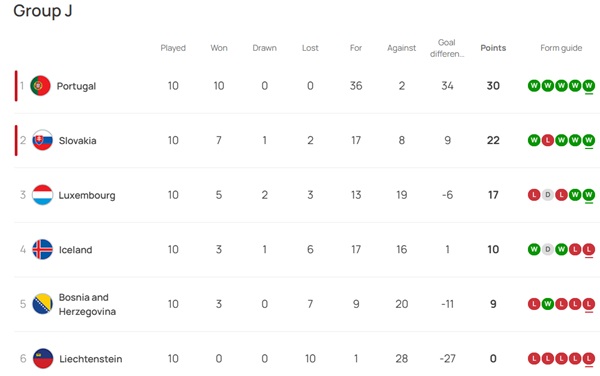Click Iceland's last underlined L form badge

(589, 250)
